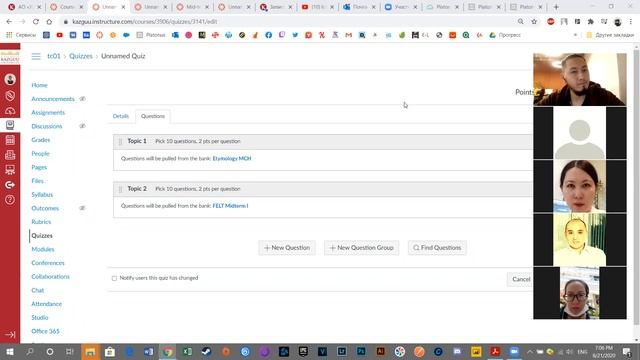
Task: Open the Twitter bookmark icon
Action: point(295,35)
